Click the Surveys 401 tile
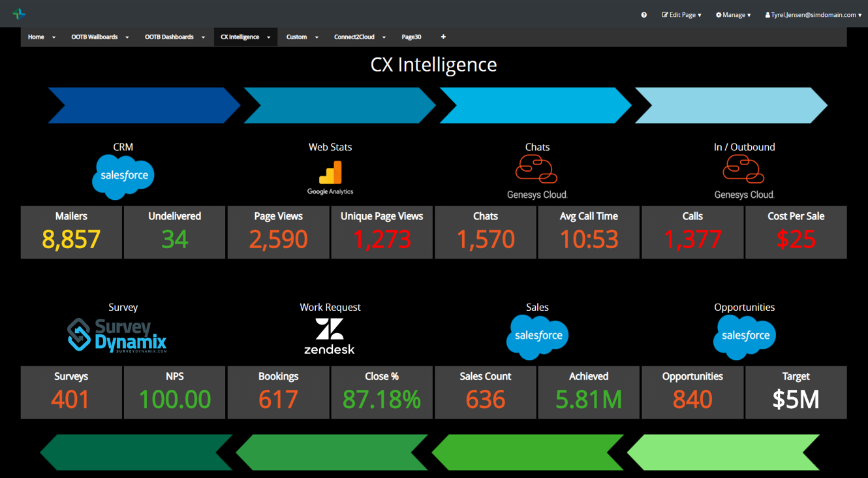 pyautogui.click(x=71, y=392)
